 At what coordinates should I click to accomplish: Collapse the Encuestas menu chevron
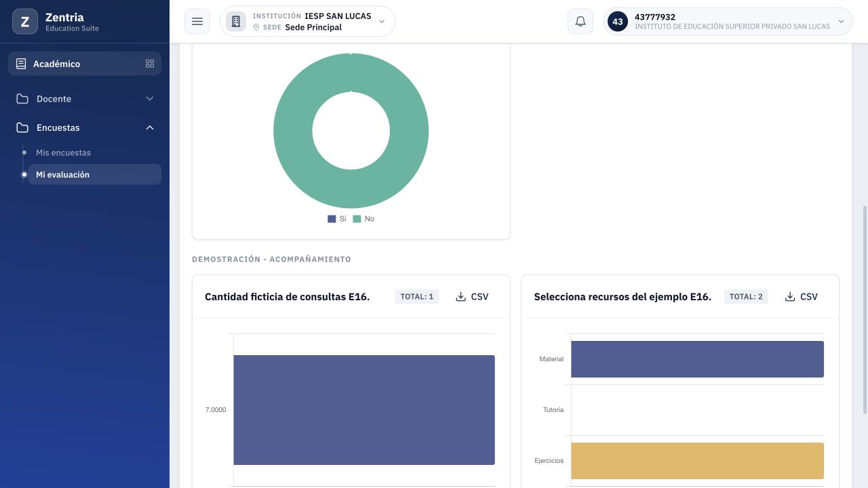[150, 127]
